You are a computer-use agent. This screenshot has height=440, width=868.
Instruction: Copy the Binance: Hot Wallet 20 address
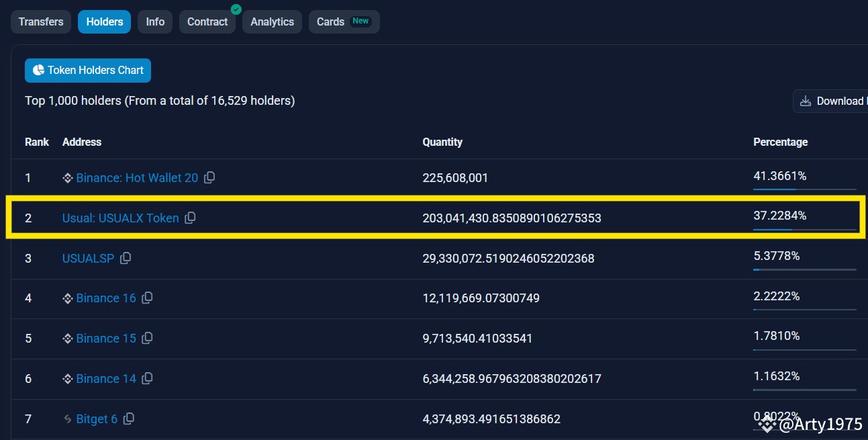pyautogui.click(x=209, y=177)
